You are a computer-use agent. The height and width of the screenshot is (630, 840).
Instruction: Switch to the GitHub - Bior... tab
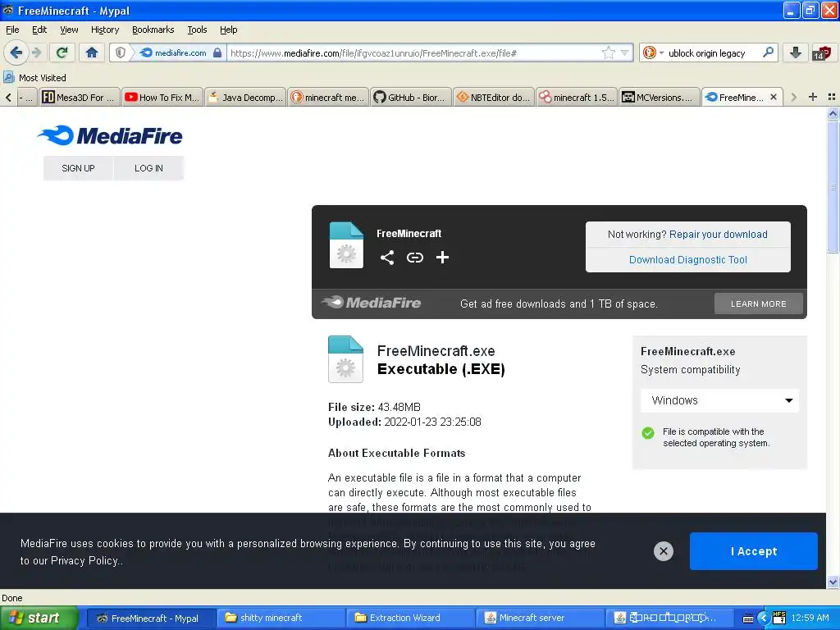[411, 97]
